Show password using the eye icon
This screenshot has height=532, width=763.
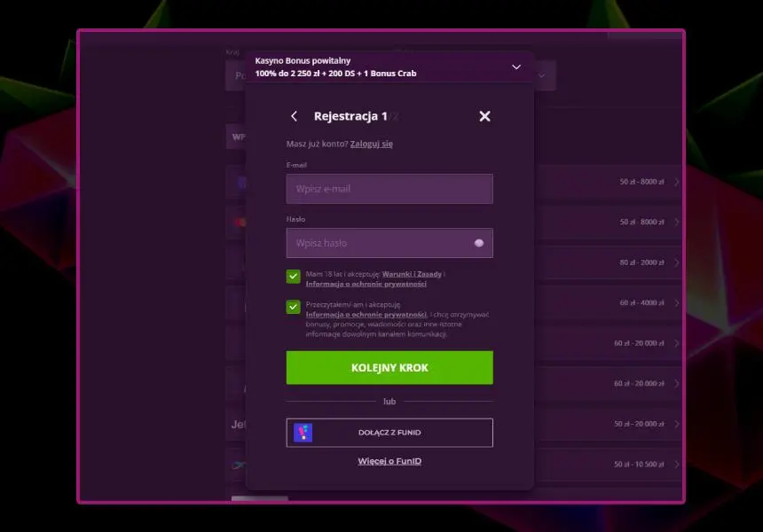pyautogui.click(x=479, y=243)
